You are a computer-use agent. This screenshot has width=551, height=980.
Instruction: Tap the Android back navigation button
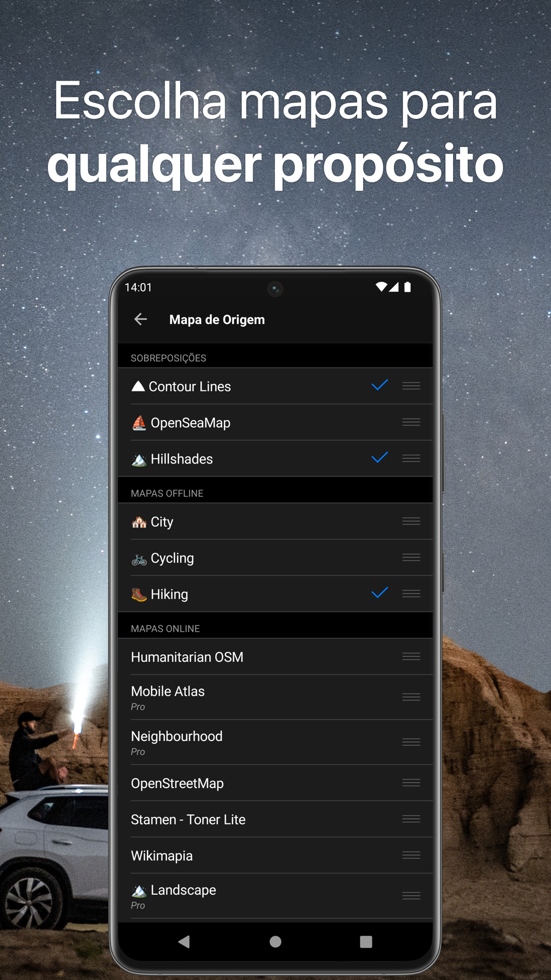pyautogui.click(x=184, y=942)
